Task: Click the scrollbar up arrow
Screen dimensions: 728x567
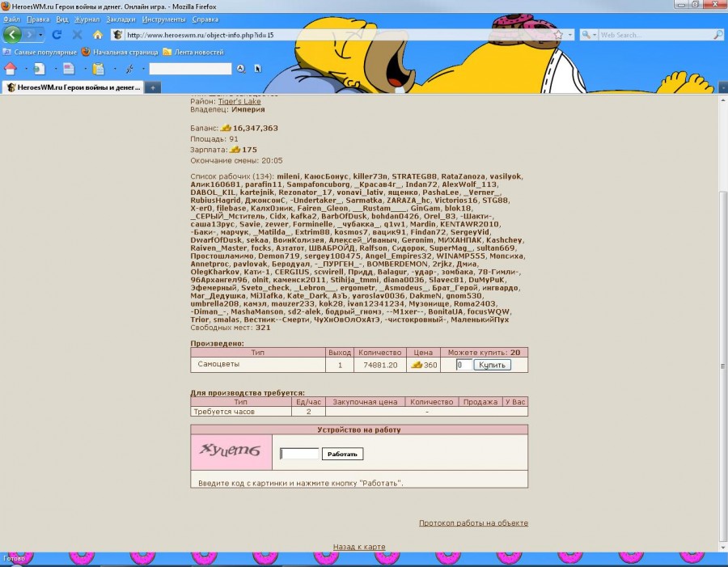Action: click(x=723, y=99)
